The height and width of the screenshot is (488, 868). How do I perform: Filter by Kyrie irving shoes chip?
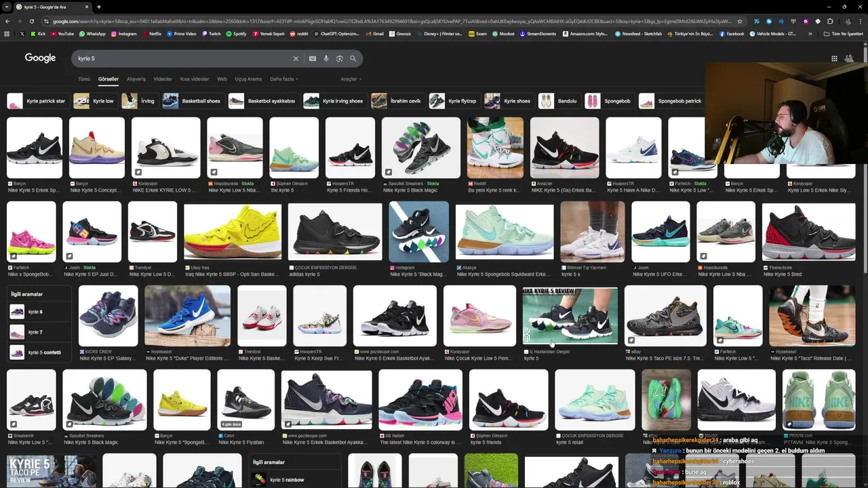334,101
